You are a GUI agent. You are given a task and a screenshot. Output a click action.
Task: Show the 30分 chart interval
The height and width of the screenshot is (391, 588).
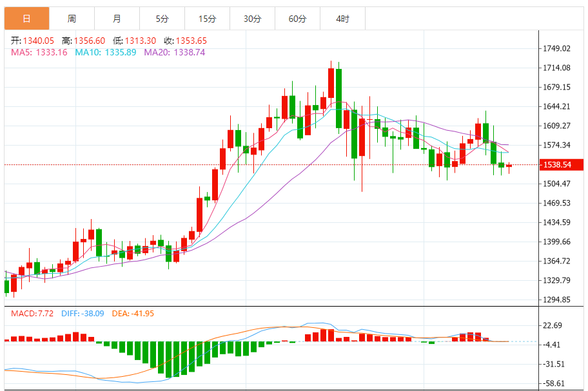[x=252, y=19]
